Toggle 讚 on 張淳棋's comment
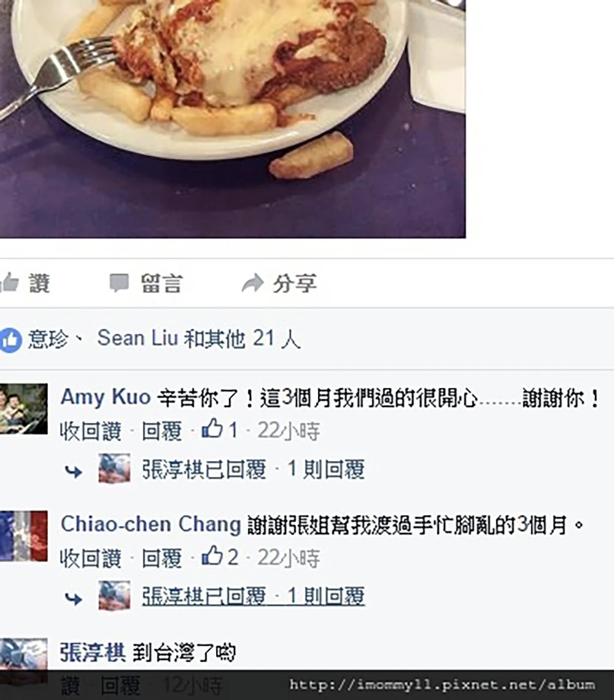The image size is (614, 700). pos(71,686)
